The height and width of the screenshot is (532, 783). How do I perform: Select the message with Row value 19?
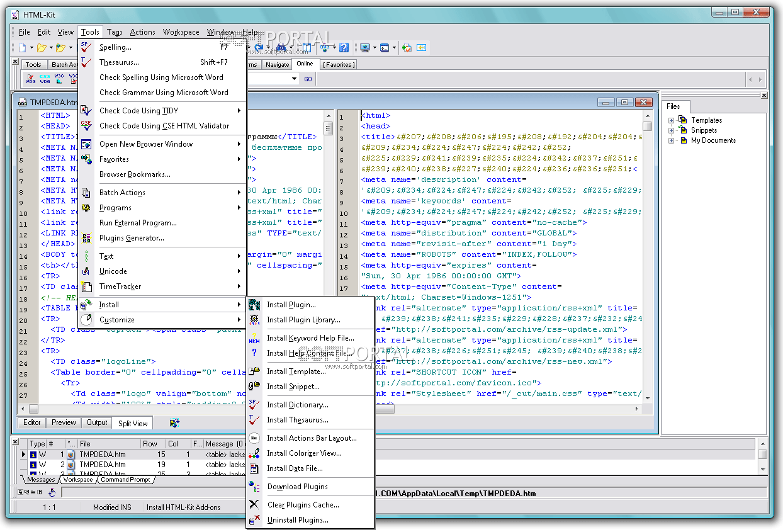point(388,465)
